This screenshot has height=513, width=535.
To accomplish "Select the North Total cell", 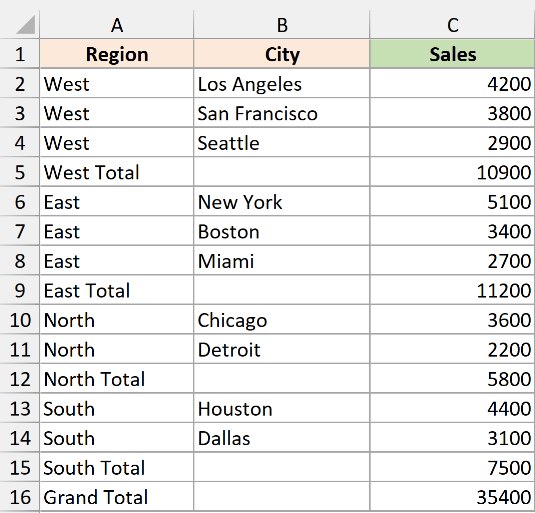I will 117,379.
